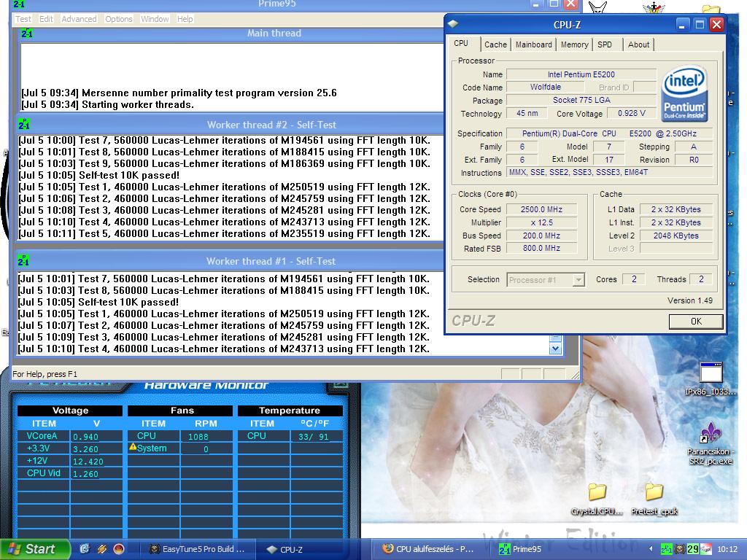Open the Window menu in Prime95

(x=155, y=19)
